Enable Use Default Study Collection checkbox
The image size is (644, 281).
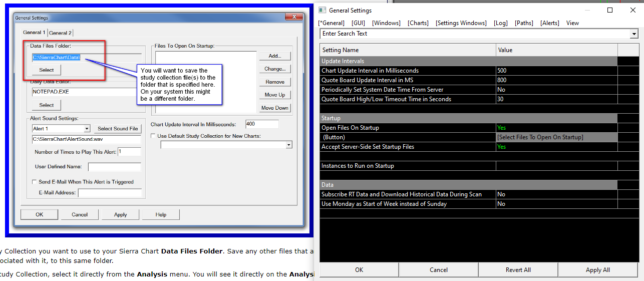click(x=153, y=136)
